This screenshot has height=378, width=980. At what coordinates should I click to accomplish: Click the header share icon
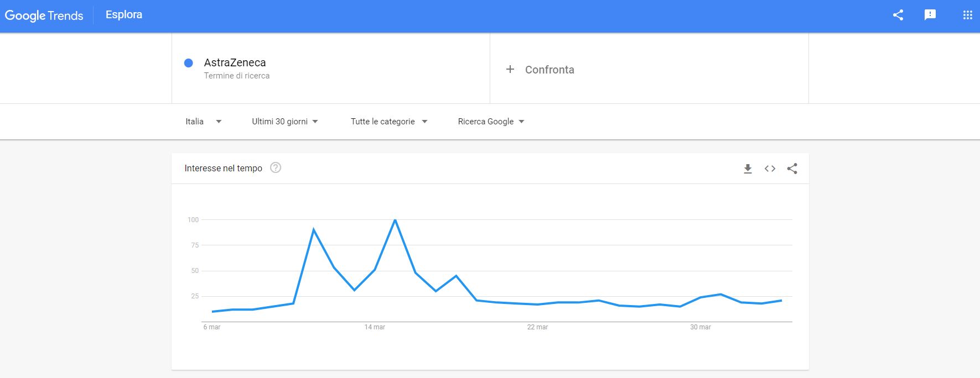click(x=898, y=15)
